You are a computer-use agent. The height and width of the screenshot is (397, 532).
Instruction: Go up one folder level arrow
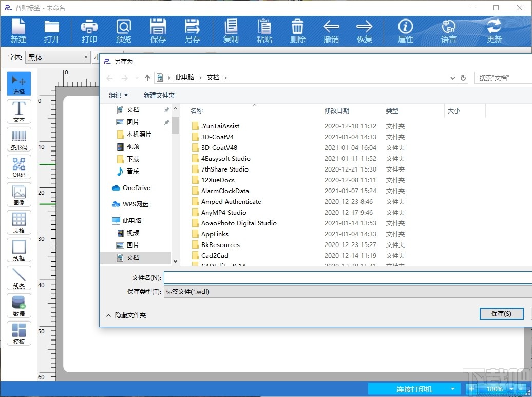[x=147, y=78]
